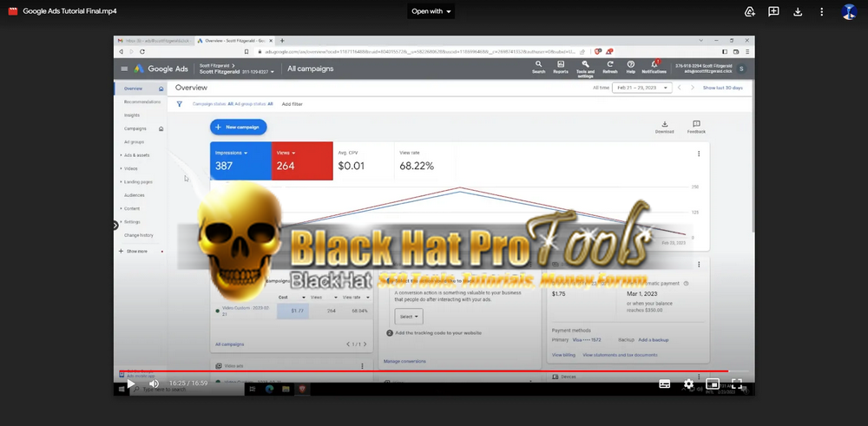
Task: Click the Add shortcut to Drive icon
Action: pos(750,11)
